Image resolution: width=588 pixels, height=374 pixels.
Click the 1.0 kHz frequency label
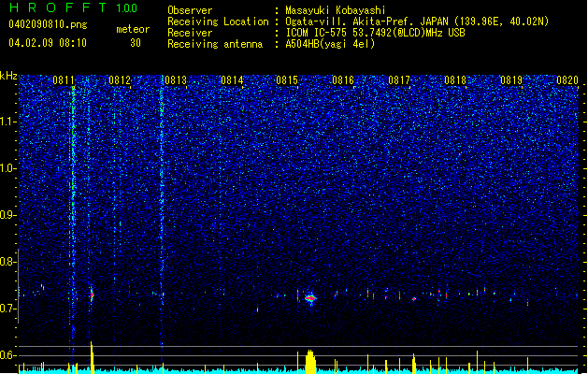tap(7, 168)
